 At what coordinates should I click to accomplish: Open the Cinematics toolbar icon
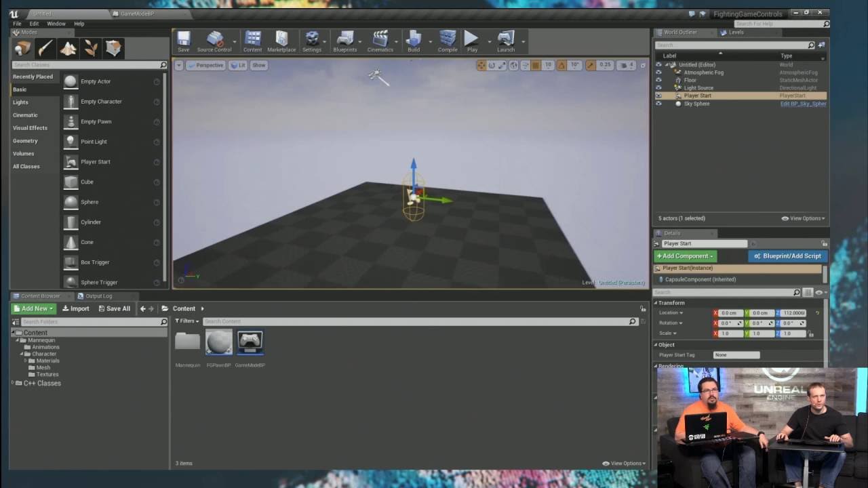380,41
